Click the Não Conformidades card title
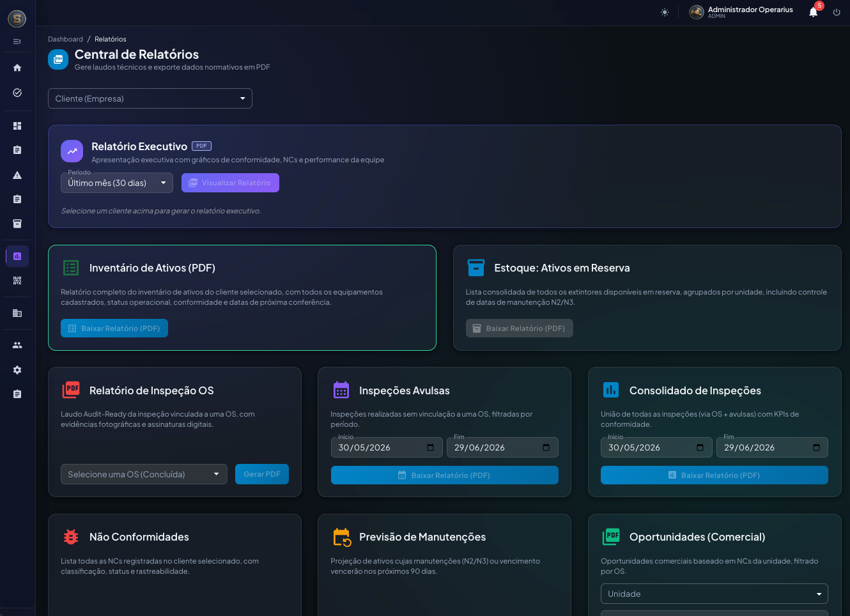Screen dimensions: 850x616 pos(139,537)
